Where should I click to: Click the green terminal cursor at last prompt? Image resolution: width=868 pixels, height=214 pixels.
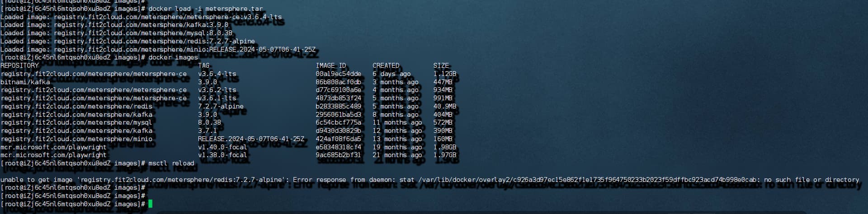pyautogui.click(x=151, y=204)
